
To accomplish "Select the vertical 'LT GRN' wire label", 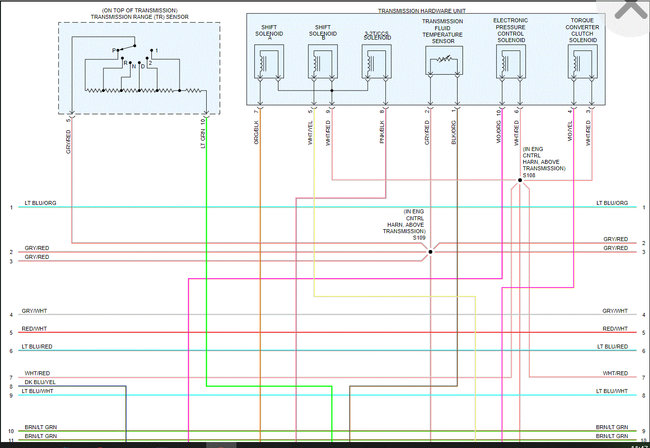I will pyautogui.click(x=203, y=139).
